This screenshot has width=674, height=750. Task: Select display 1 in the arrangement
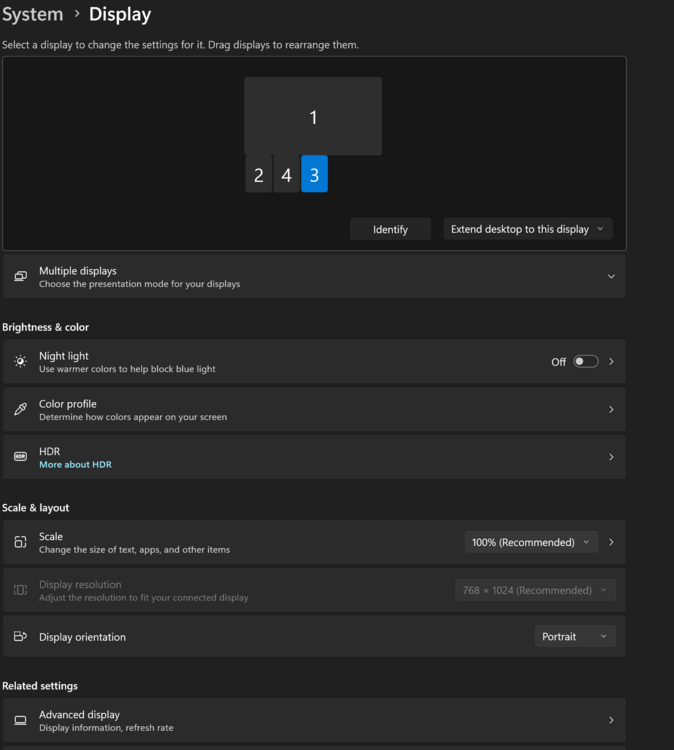[x=313, y=117]
